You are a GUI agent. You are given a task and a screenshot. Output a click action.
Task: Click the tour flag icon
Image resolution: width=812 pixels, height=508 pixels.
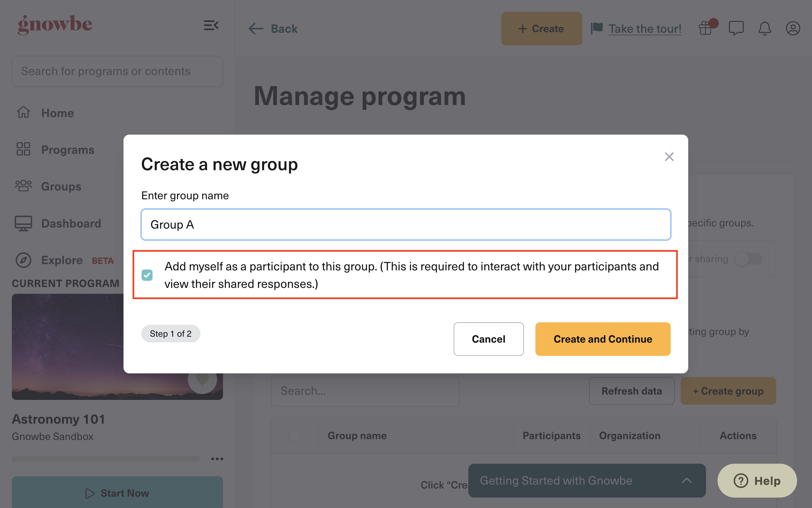[x=597, y=28]
